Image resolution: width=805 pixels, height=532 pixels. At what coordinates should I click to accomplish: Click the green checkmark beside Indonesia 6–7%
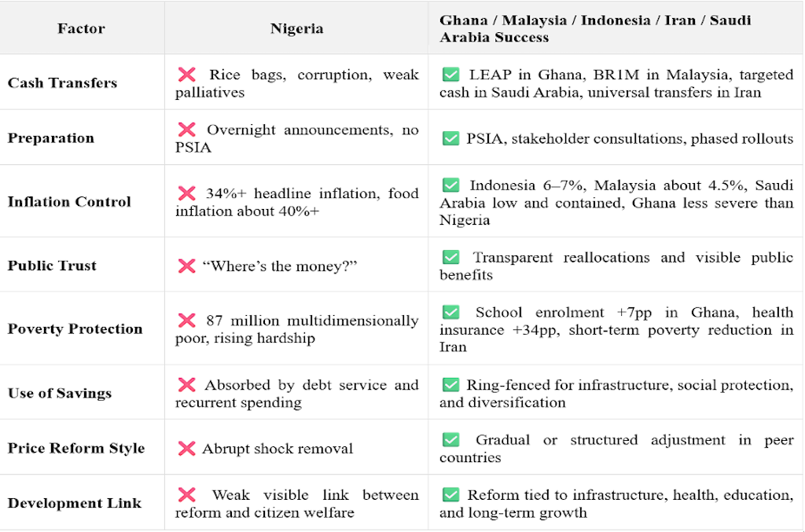pos(450,185)
